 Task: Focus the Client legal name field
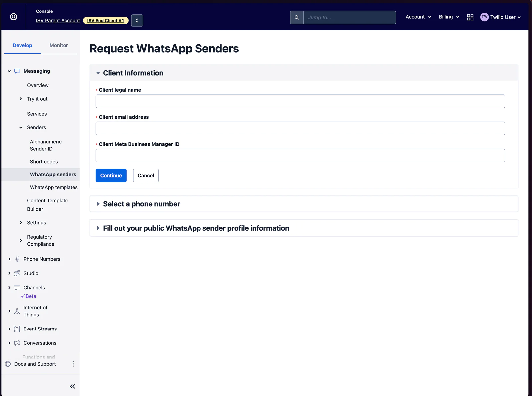[300, 101]
